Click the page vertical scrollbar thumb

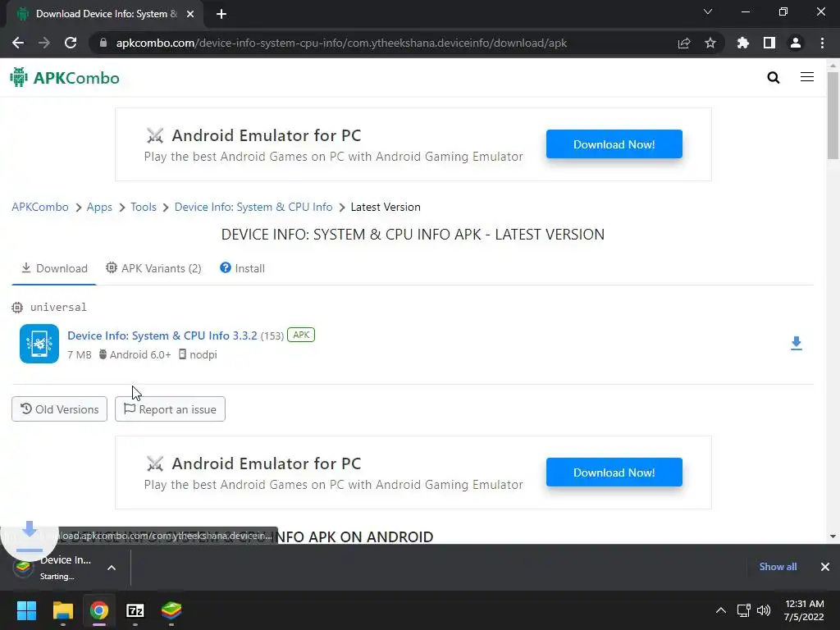point(833,115)
